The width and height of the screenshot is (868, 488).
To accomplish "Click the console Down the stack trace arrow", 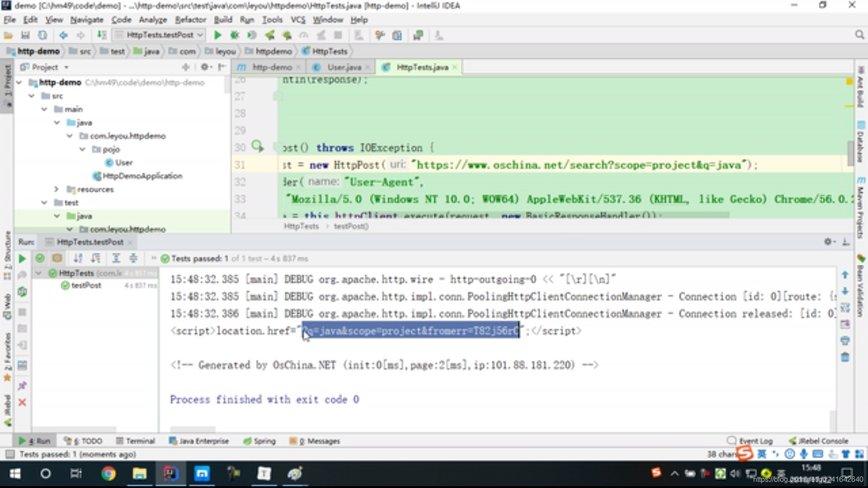I will pos(845,291).
